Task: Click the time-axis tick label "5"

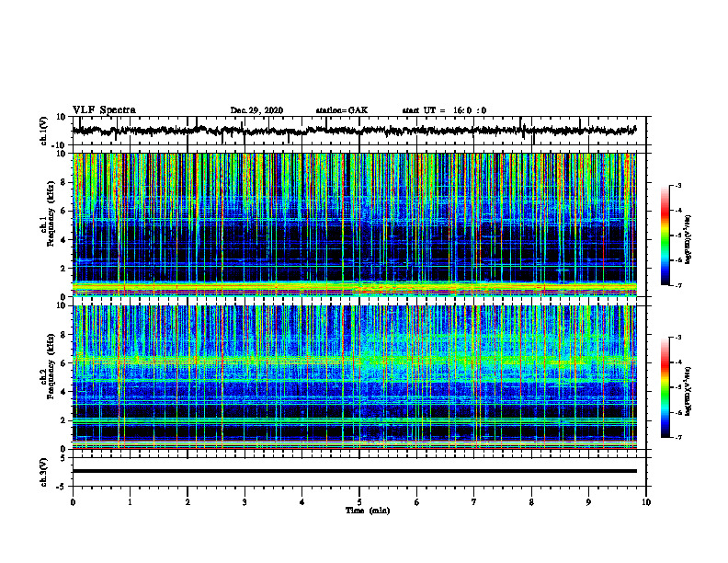Action: [359, 502]
